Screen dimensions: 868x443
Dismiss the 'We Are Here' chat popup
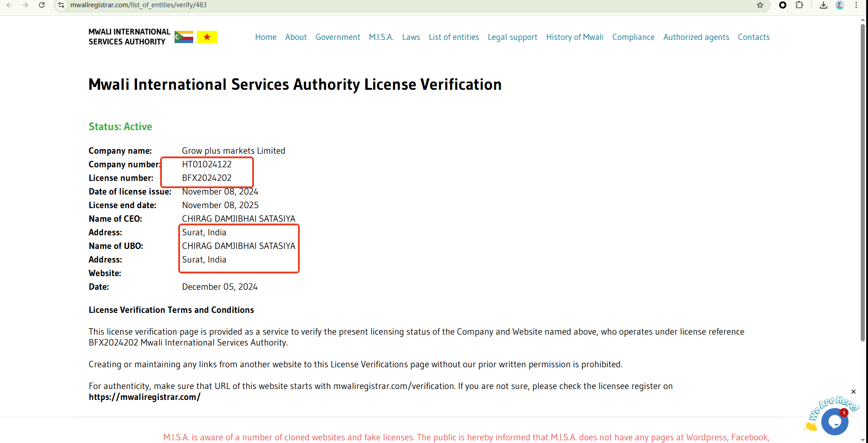click(853, 392)
